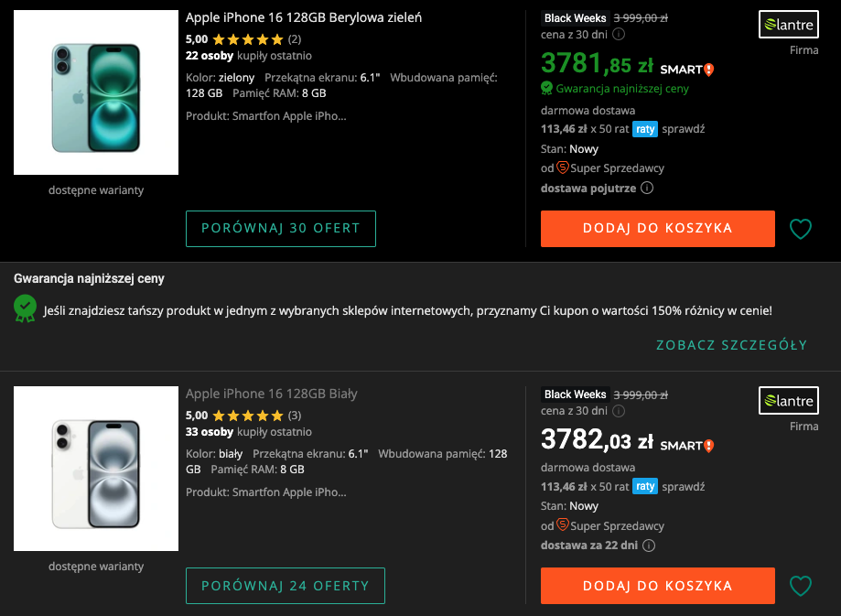Open lantre seller logo on white iPhone offer
This screenshot has width=841, height=616.
tap(788, 401)
